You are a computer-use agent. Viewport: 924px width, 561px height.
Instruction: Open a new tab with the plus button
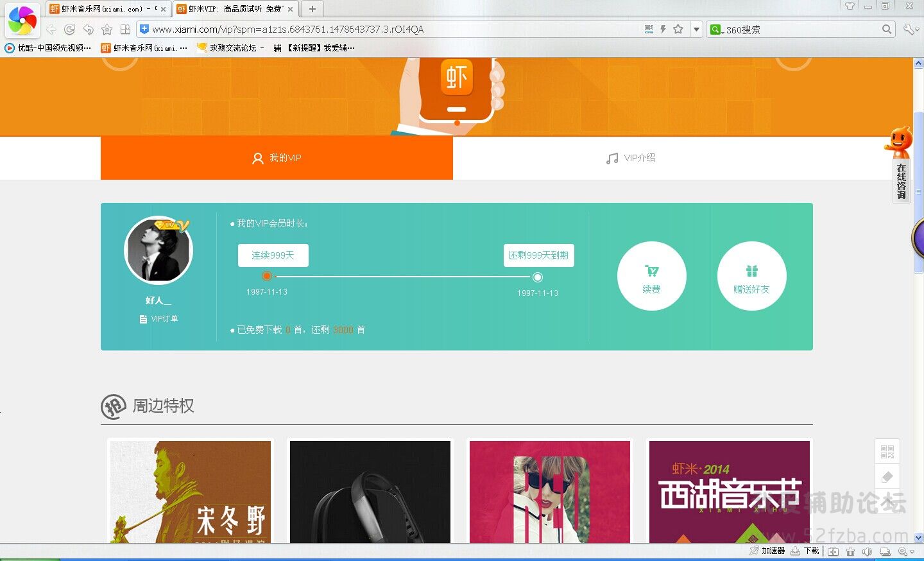[x=312, y=9]
